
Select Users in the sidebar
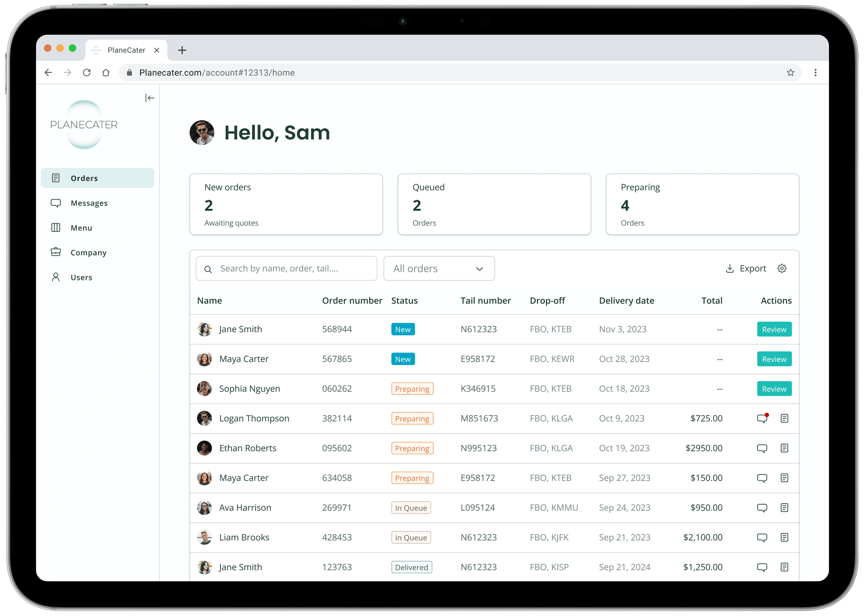pos(81,278)
